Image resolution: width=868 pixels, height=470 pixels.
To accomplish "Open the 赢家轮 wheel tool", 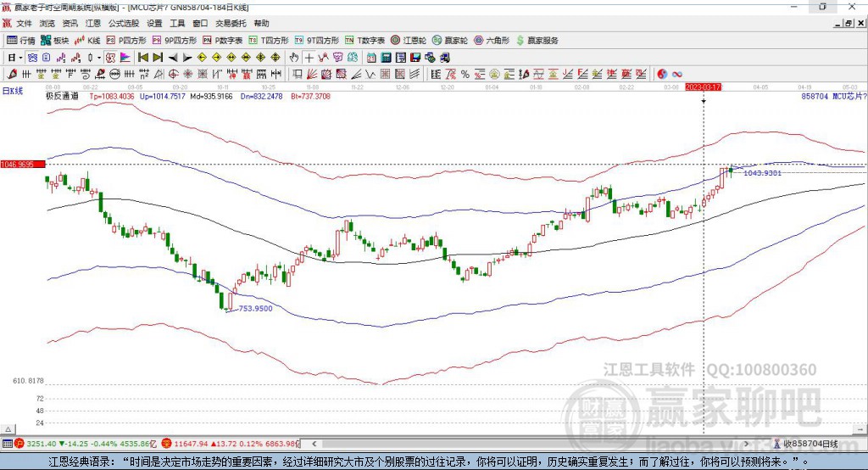I will click(449, 41).
